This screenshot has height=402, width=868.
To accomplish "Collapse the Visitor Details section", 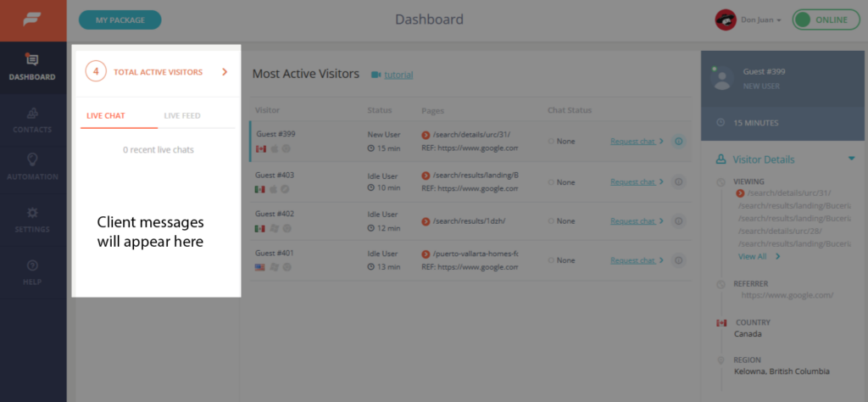I will [x=851, y=159].
